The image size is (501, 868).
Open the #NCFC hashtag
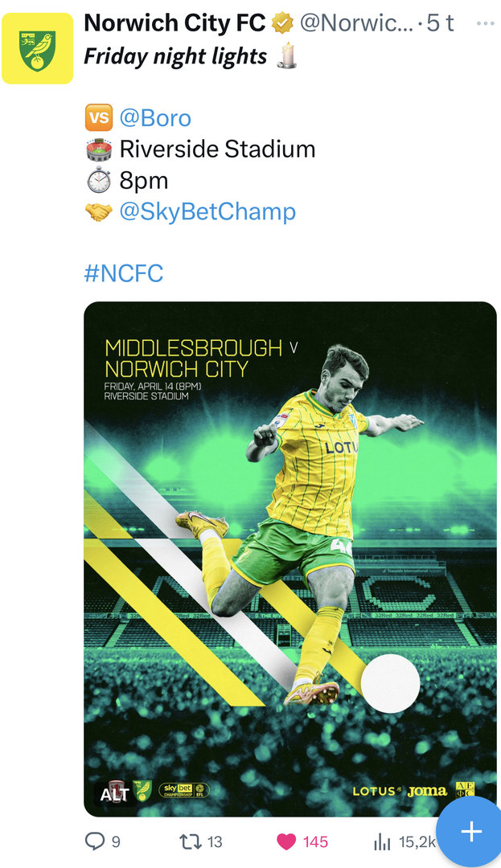123,273
